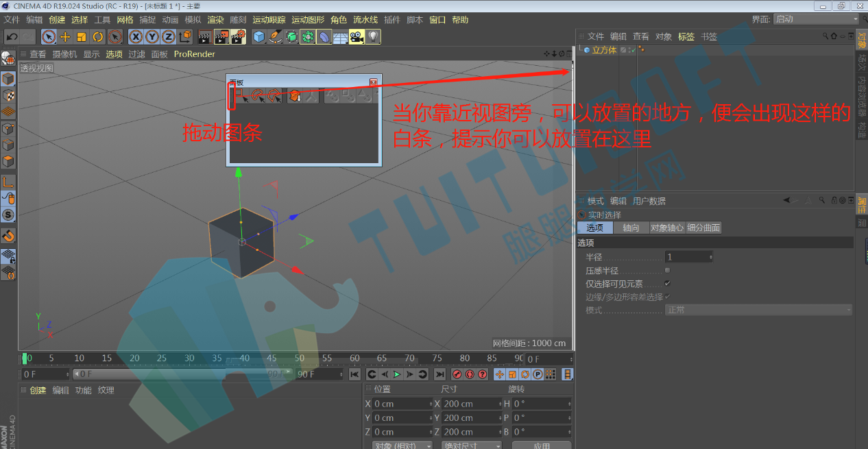
Task: Add a Cube primitive object
Action: (259, 37)
